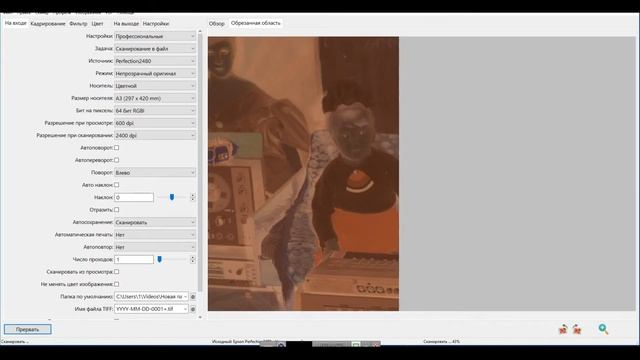Screen dimensions: 640x360
Task: Click the settings panel vertical scrollbar
Action: (x=200, y=162)
